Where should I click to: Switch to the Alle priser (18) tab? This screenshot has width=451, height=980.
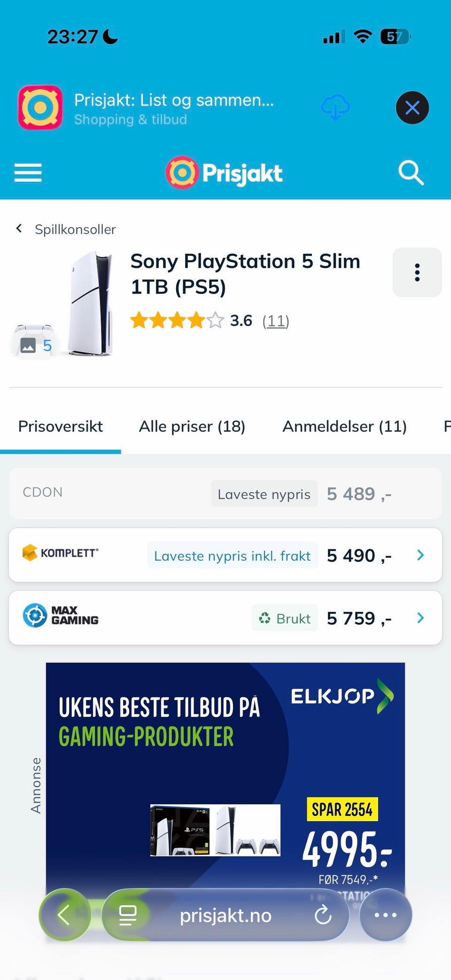[192, 426]
